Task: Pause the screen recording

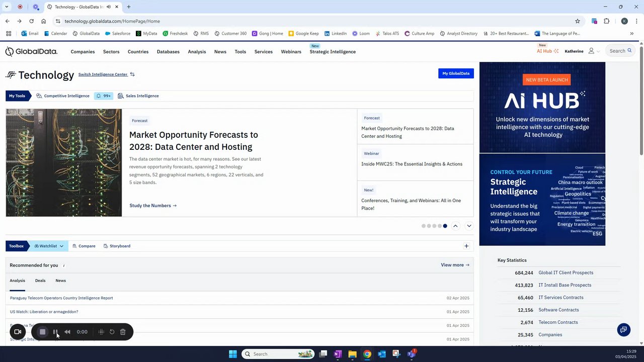Action: 55,332
